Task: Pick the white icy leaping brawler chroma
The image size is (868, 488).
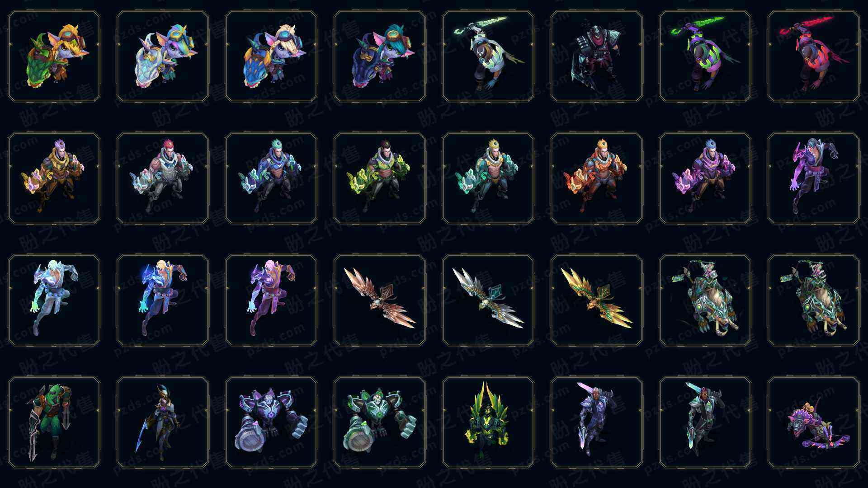Action: [x=54, y=300]
